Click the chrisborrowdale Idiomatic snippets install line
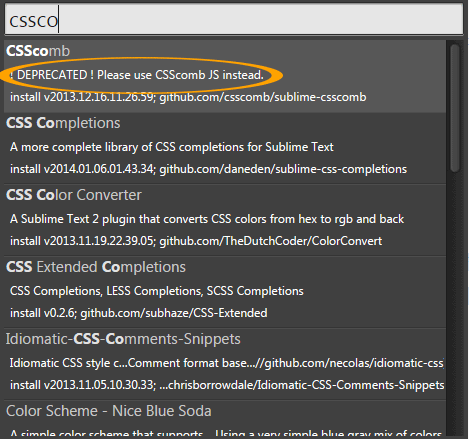This screenshot has height=439, width=469. point(227,385)
